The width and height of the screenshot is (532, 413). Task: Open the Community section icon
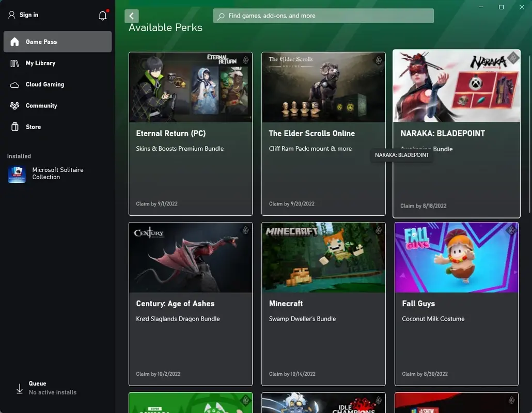tap(14, 105)
